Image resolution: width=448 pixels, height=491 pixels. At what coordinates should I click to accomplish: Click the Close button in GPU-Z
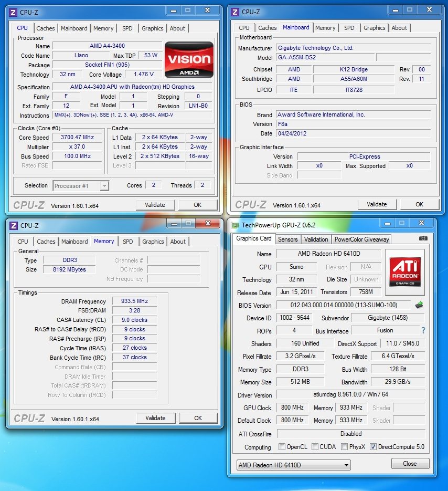pyautogui.click(x=410, y=464)
